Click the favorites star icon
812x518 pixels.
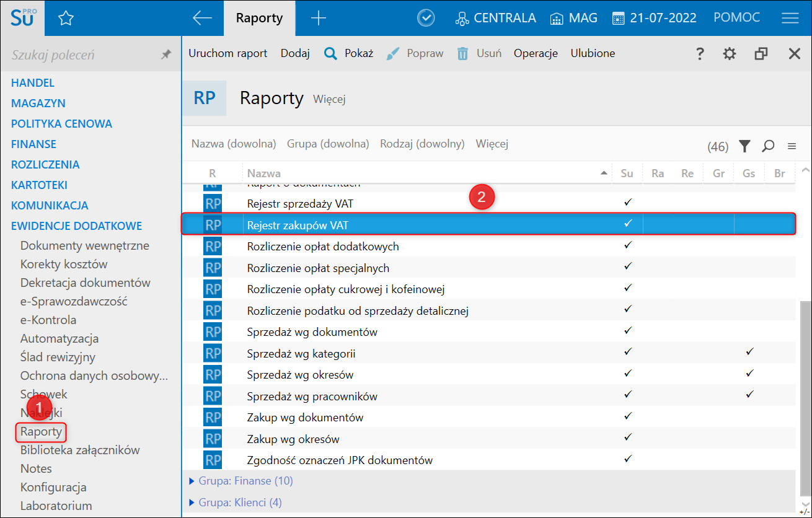pyautogui.click(x=66, y=19)
